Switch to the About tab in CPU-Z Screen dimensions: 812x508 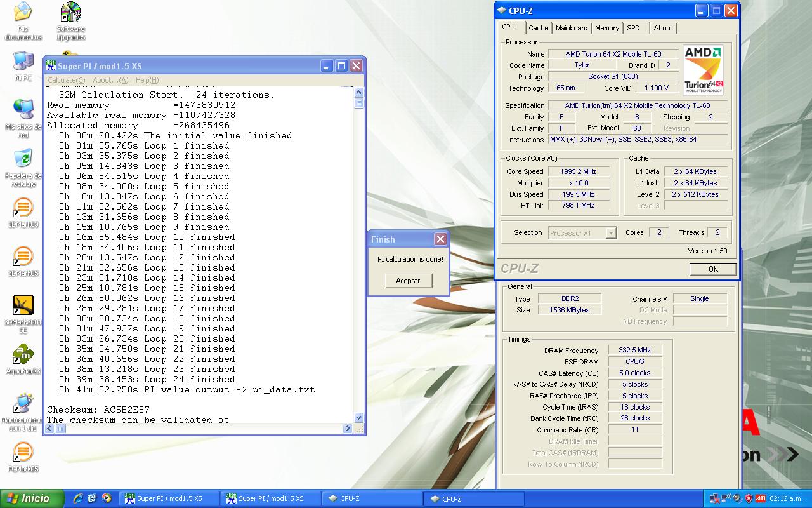(x=663, y=28)
